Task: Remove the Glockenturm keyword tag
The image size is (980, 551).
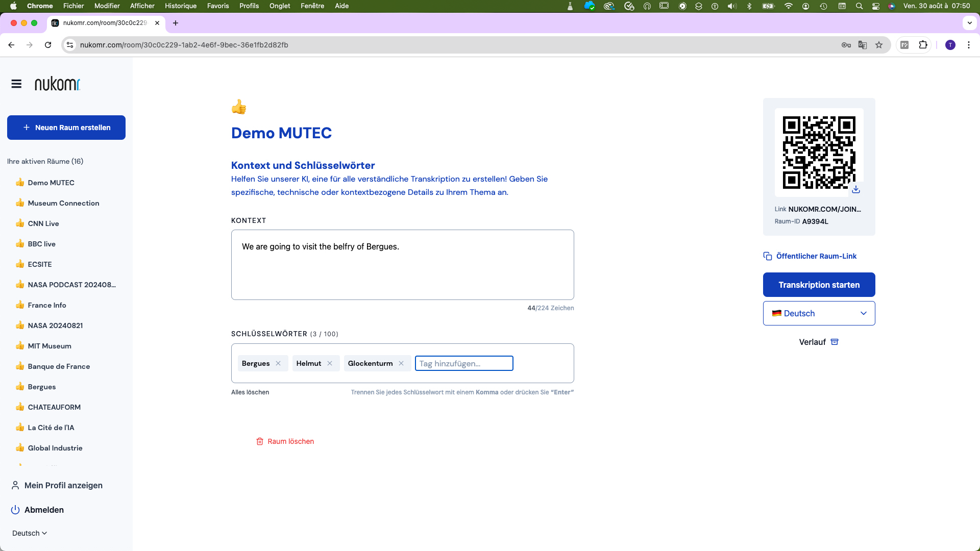Action: (401, 363)
